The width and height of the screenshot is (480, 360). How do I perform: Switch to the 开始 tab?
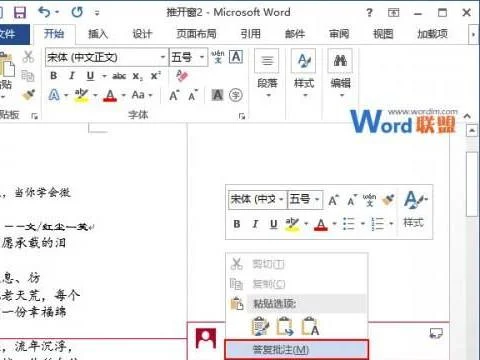pyautogui.click(x=54, y=34)
